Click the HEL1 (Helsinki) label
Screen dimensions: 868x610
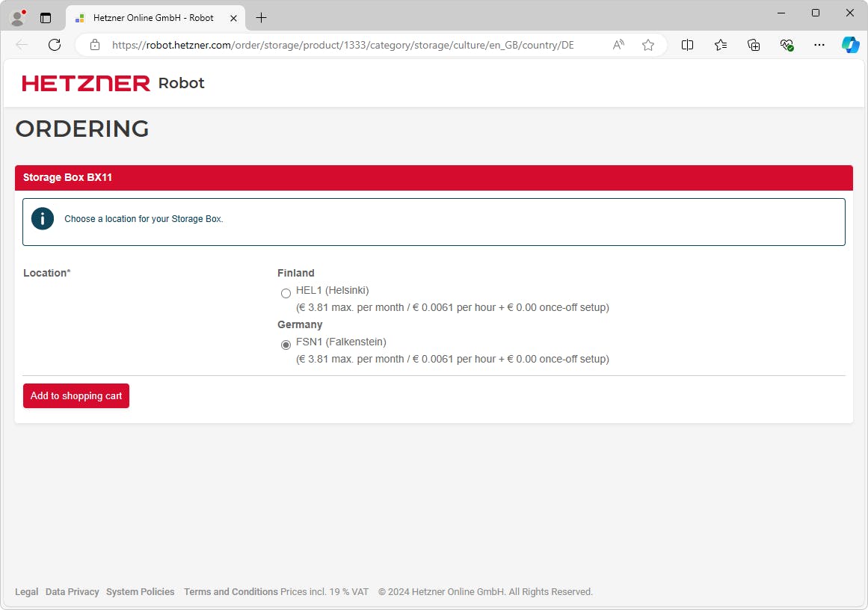(x=332, y=290)
